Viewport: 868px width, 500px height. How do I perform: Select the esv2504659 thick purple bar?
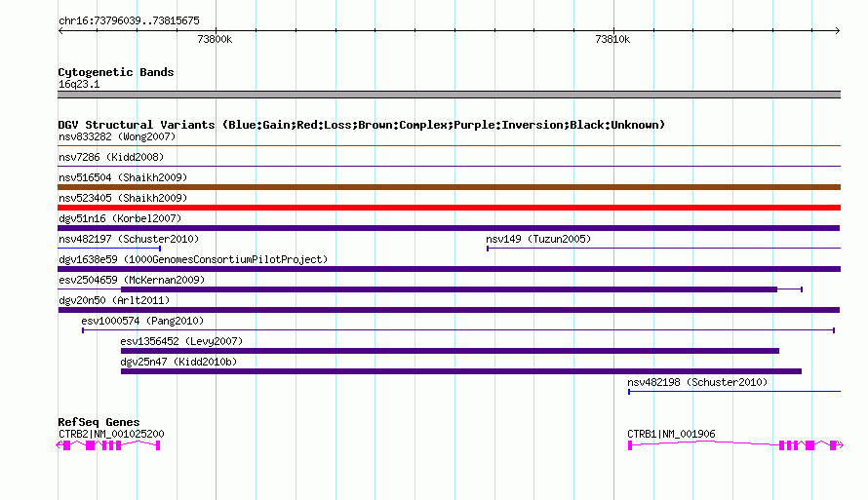point(449,289)
